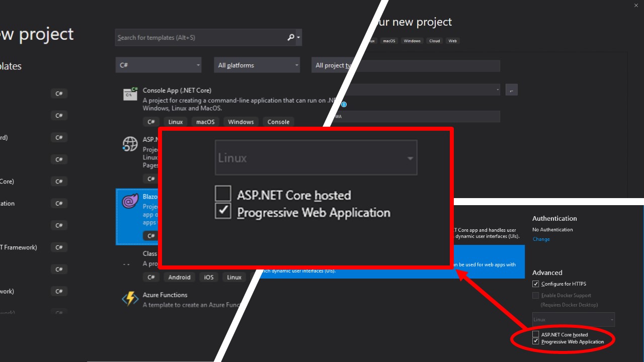Click the Android tag under Class library
Viewport: 644px width, 362px height.
click(x=180, y=277)
